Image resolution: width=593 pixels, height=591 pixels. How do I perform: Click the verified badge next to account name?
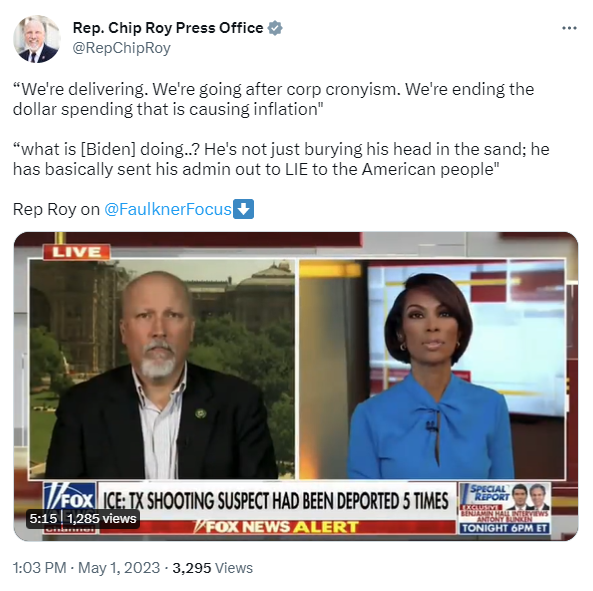tap(275, 28)
